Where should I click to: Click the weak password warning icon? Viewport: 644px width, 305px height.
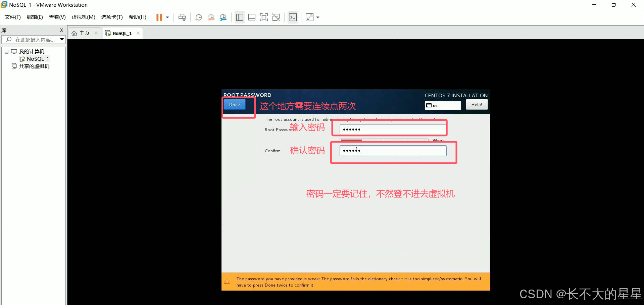(x=227, y=282)
